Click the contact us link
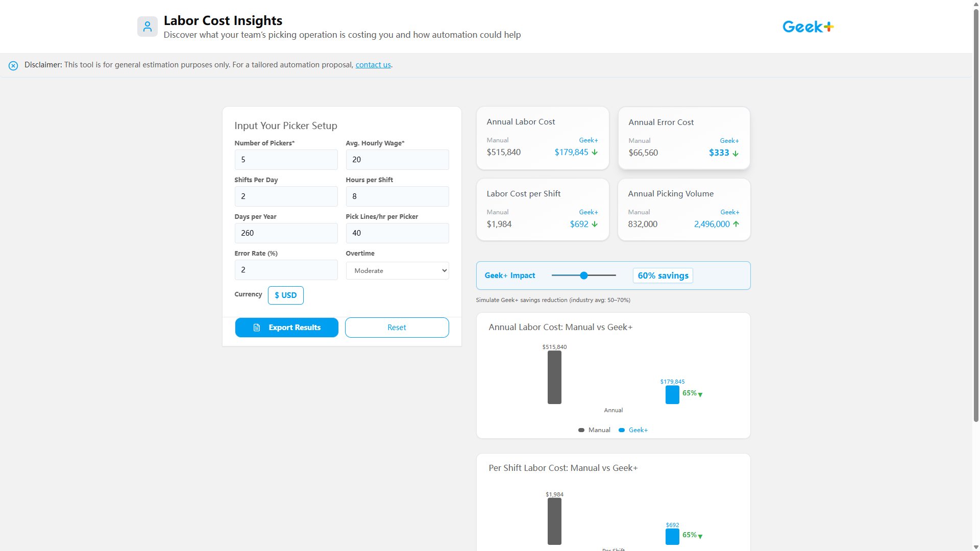 point(373,65)
